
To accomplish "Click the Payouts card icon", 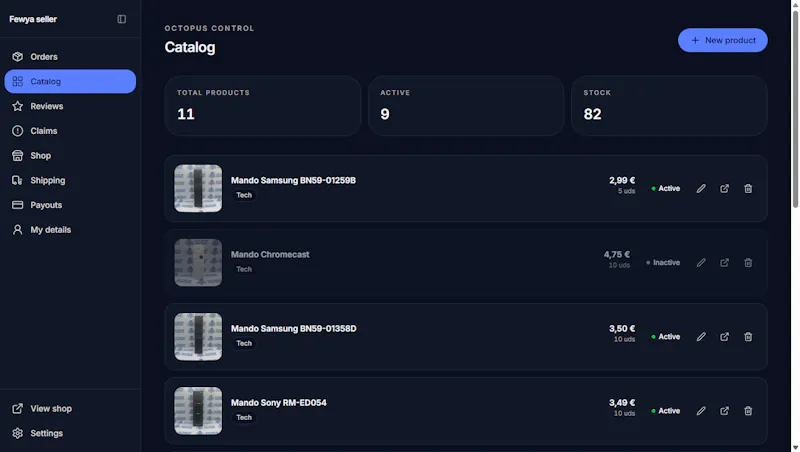I will (17, 205).
